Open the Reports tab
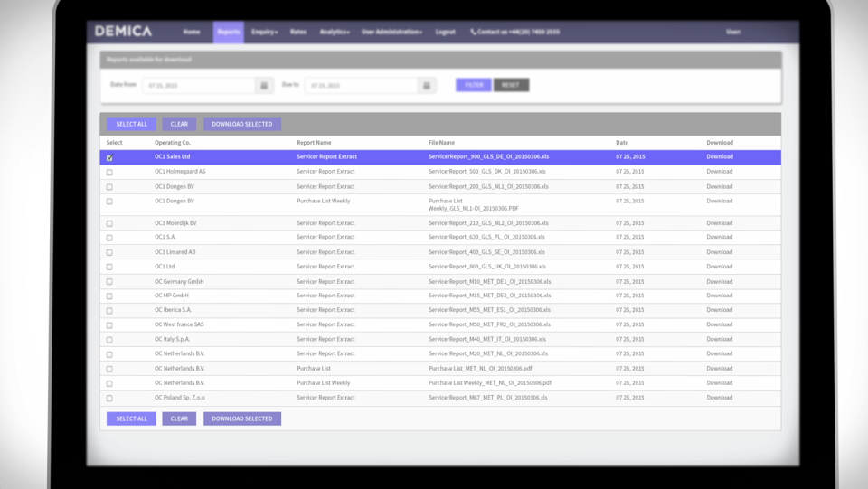This screenshot has width=868, height=489. point(229,32)
